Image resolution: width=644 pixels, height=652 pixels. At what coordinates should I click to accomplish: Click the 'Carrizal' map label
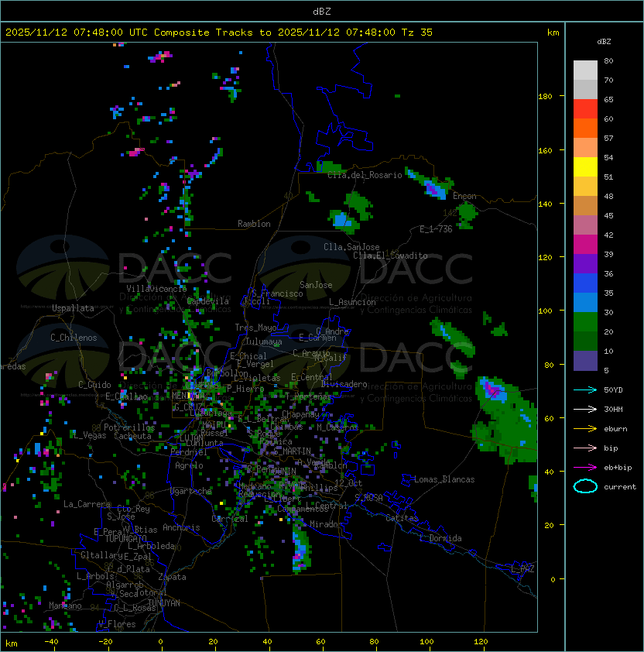coord(230,519)
